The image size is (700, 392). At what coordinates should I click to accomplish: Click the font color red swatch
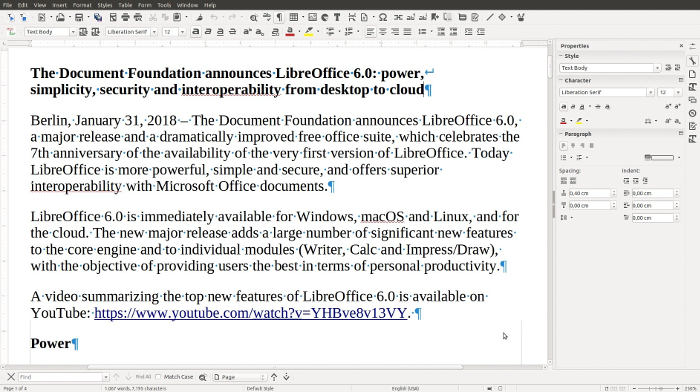coord(290,32)
